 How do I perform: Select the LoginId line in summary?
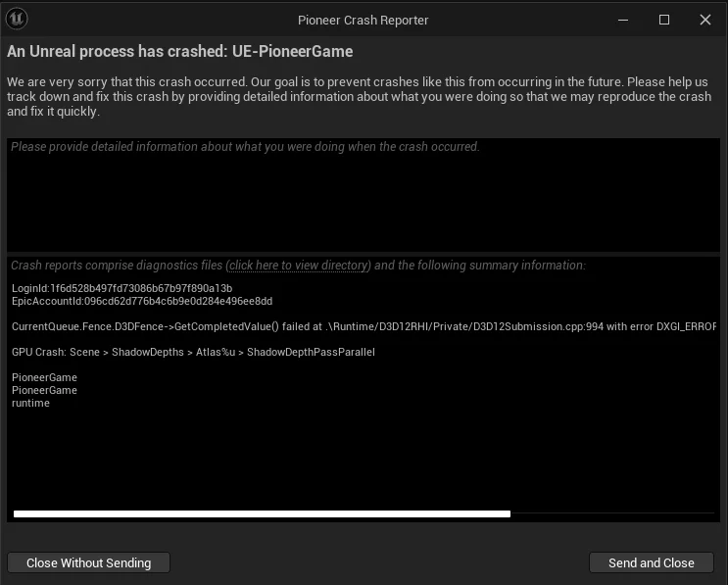click(121, 288)
